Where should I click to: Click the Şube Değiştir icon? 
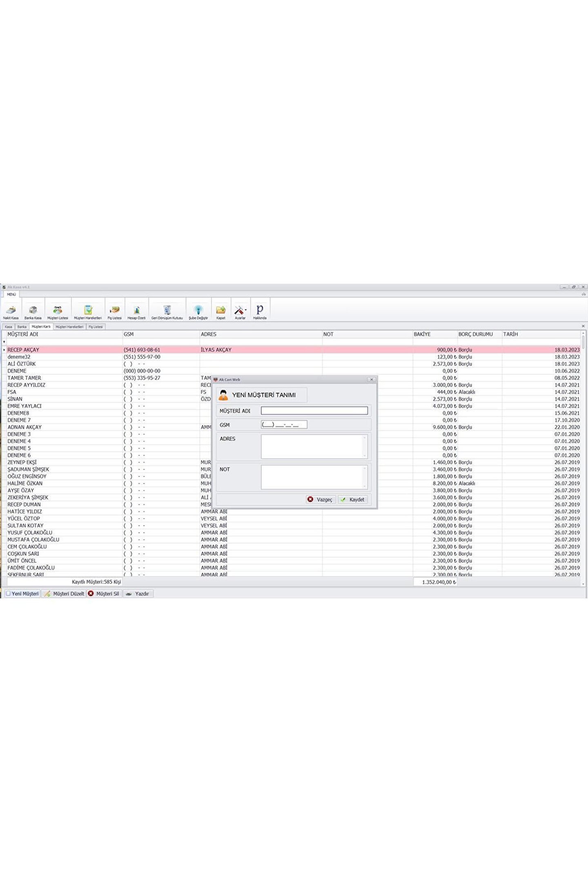[198, 311]
